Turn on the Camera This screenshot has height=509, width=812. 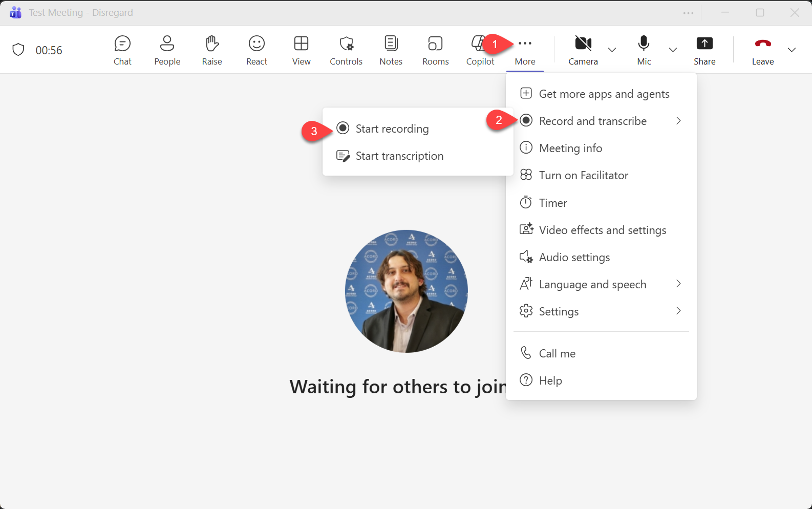(583, 50)
